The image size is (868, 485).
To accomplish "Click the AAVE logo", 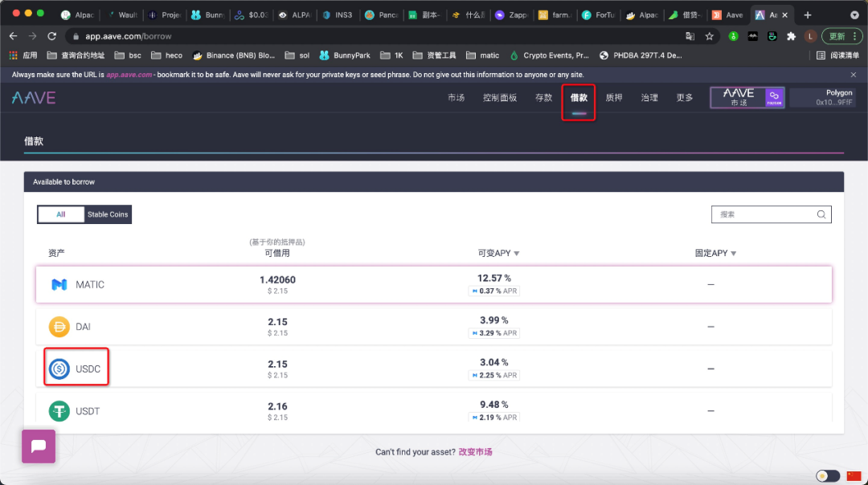I will tap(33, 97).
